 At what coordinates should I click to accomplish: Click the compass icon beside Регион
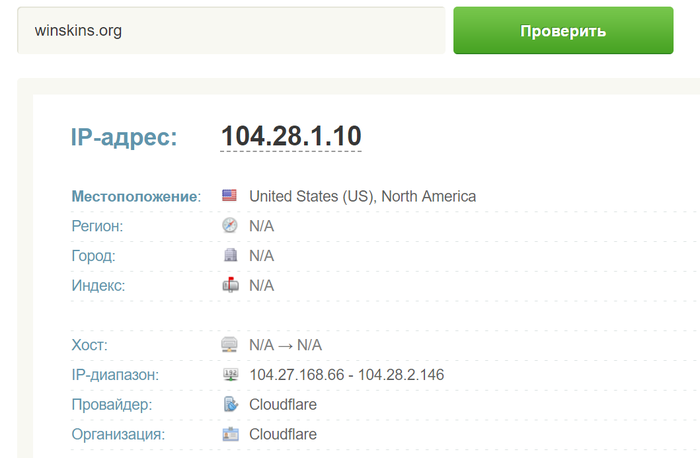tap(230, 226)
